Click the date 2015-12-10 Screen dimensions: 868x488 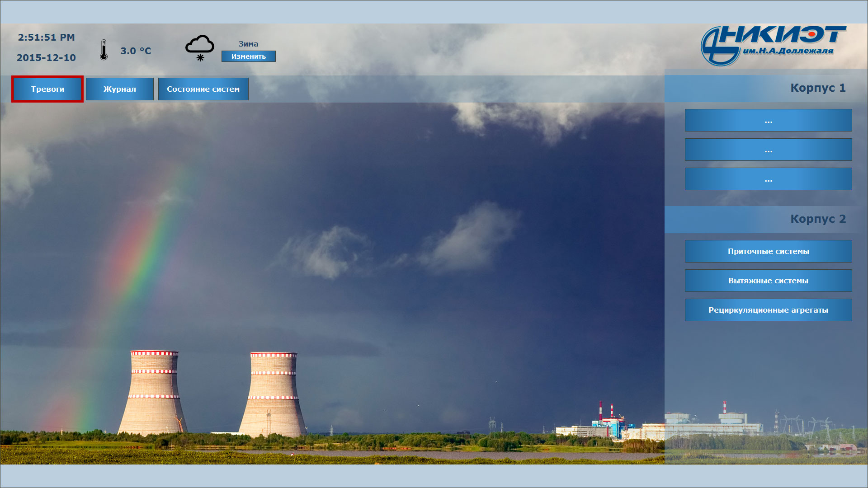coord(46,58)
